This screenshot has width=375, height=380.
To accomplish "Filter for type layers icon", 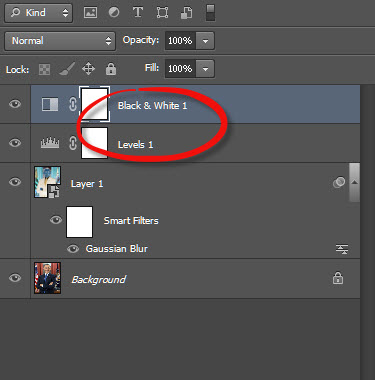I will click(138, 12).
